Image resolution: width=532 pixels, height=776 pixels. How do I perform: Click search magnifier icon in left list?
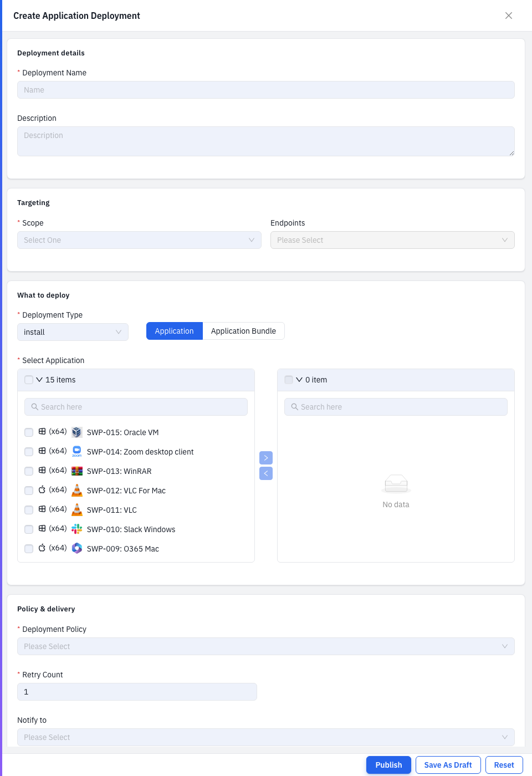pyautogui.click(x=35, y=407)
